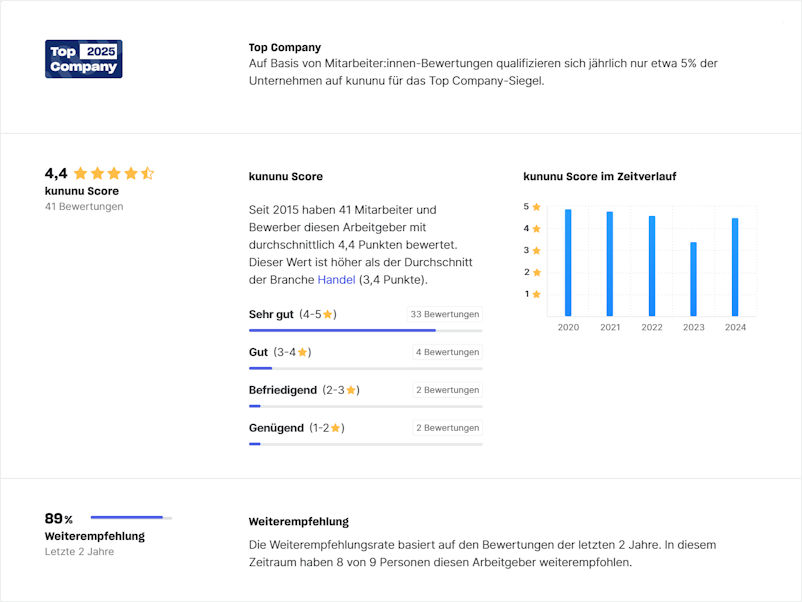The width and height of the screenshot is (802, 602).
Task: Click the star in Sehr gut row
Action: coord(328,314)
